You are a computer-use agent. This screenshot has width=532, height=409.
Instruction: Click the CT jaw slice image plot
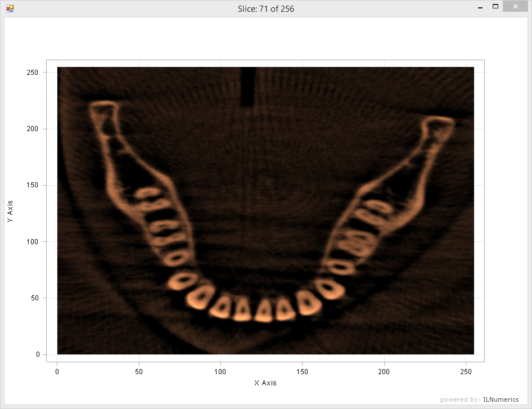pos(265,210)
